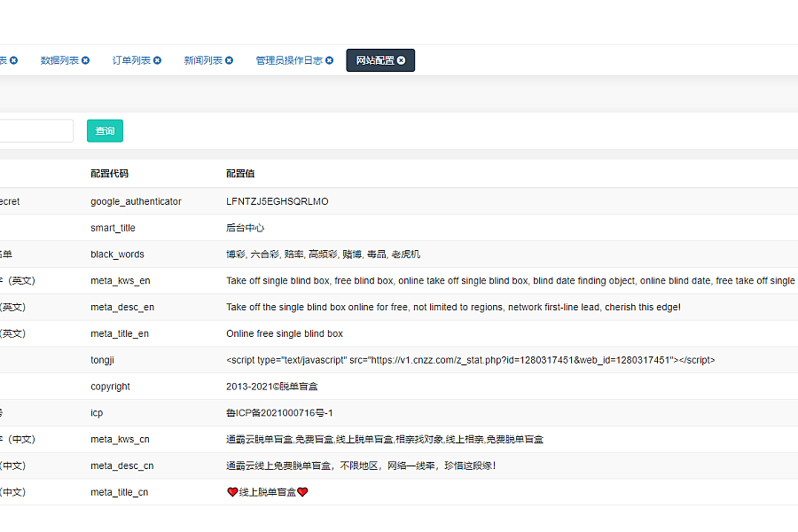Click the 2013-2021©脱单盲盒 value

tap(272, 387)
